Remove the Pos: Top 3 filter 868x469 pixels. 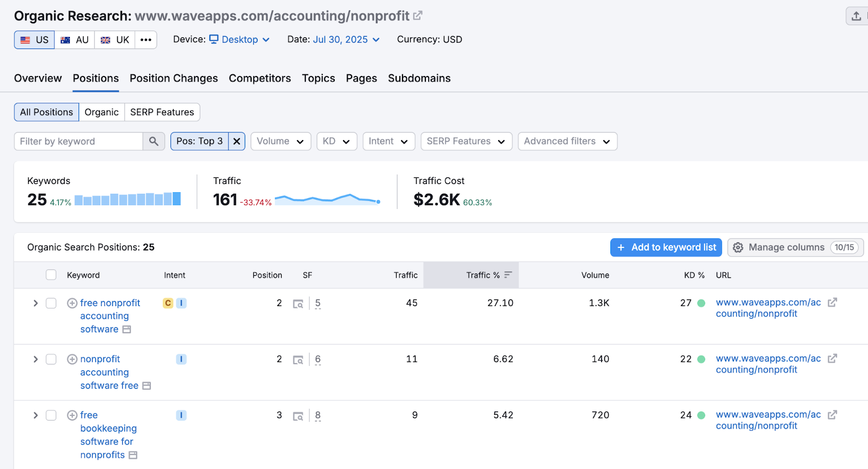click(237, 141)
